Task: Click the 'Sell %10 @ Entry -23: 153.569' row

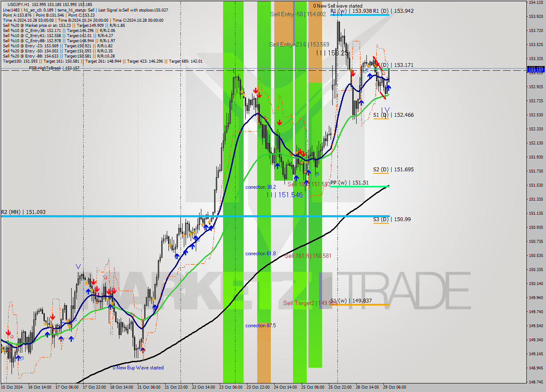Action: click(x=58, y=46)
